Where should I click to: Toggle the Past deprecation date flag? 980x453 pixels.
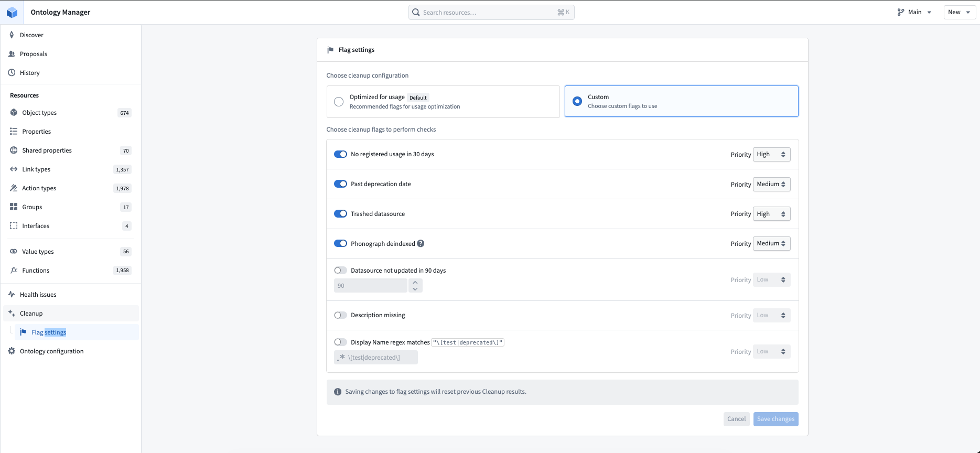click(x=340, y=184)
